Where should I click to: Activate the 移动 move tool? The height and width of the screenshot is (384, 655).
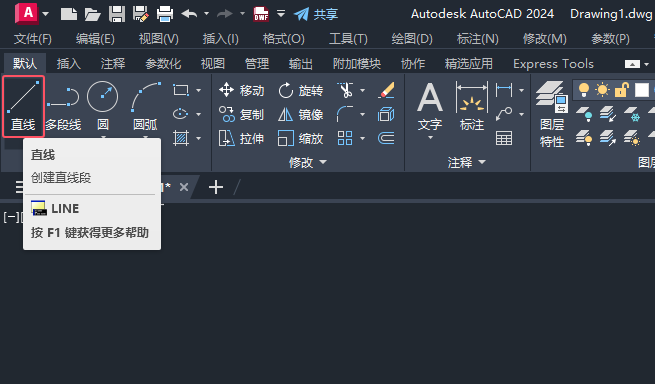[x=241, y=90]
